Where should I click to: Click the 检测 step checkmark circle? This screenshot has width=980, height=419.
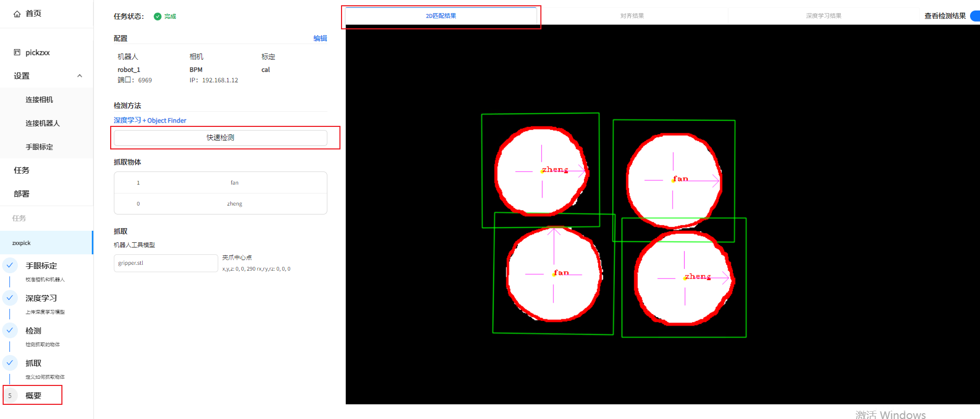click(x=10, y=330)
